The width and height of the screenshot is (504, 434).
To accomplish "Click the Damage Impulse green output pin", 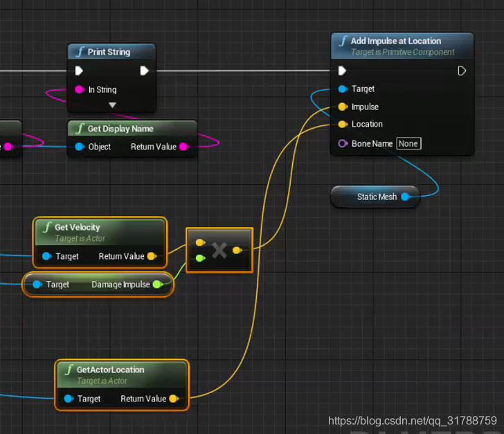I will 158,284.
